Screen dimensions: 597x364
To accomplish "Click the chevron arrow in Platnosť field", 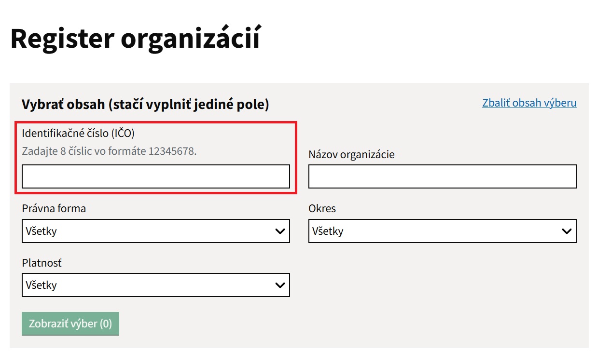I will [x=280, y=285].
